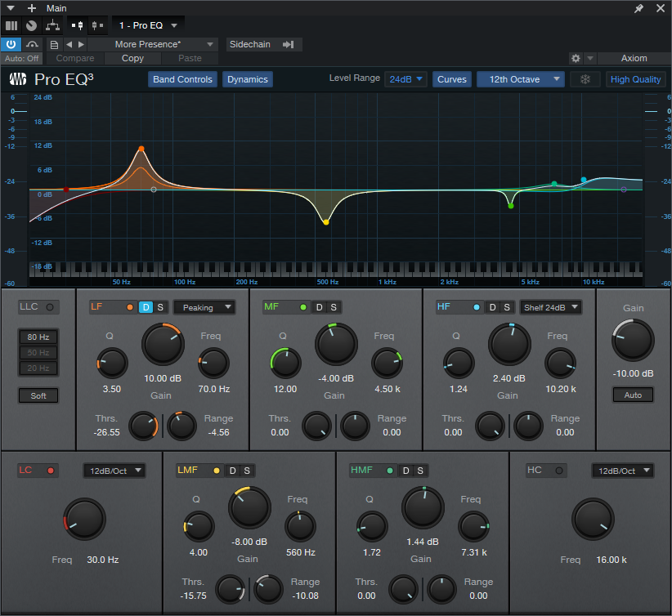Open the 12th Octave spectrum dropdown
Screen dimensions: 672x616
click(x=520, y=79)
